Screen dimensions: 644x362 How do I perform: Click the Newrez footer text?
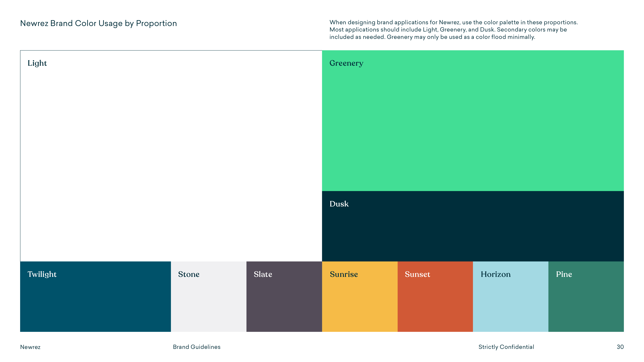30,347
